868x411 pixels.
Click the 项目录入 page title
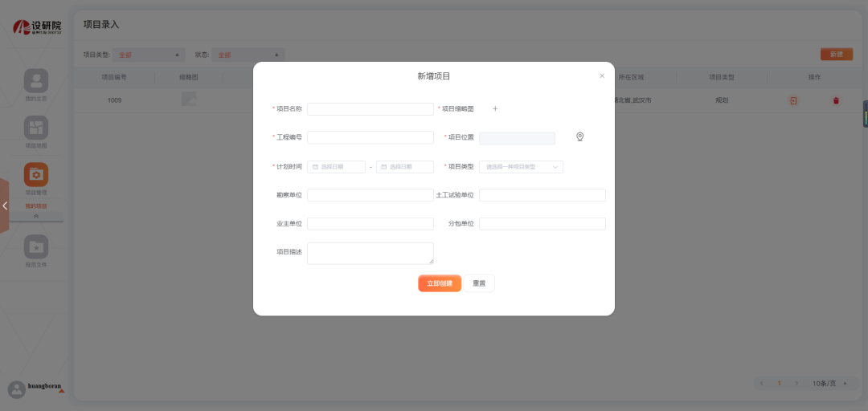101,25
